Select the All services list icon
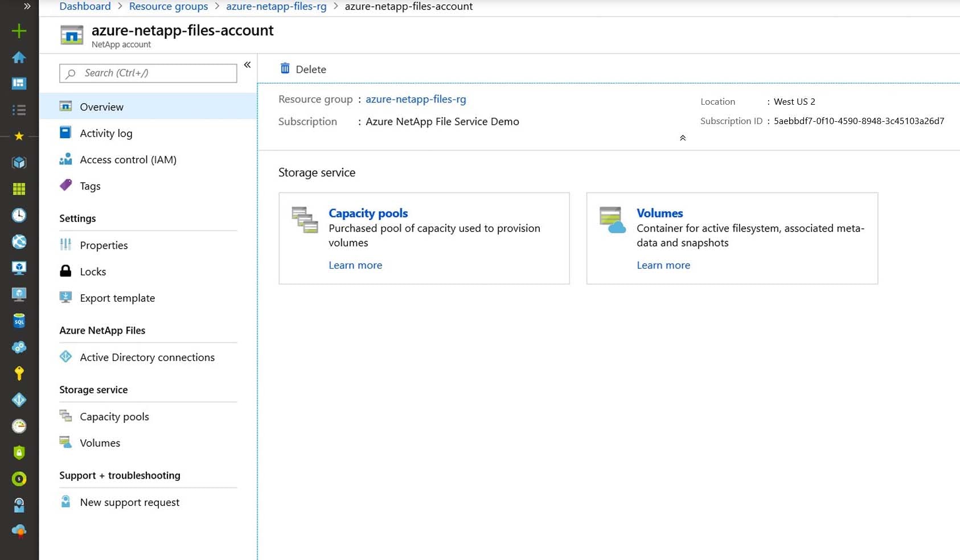 [19, 109]
